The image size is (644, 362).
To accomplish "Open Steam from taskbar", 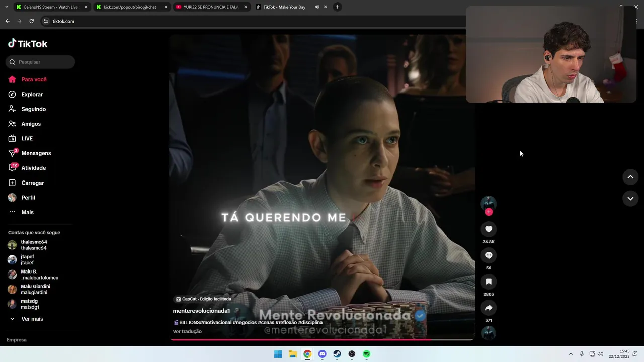I will (337, 354).
